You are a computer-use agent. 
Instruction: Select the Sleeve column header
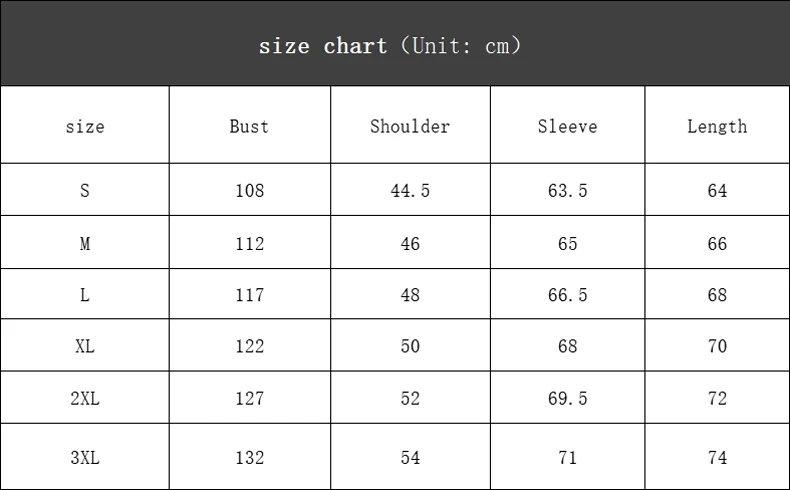click(x=567, y=126)
